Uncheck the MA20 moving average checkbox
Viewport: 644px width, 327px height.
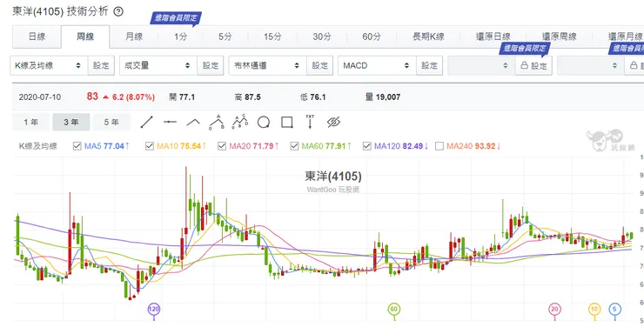point(222,146)
